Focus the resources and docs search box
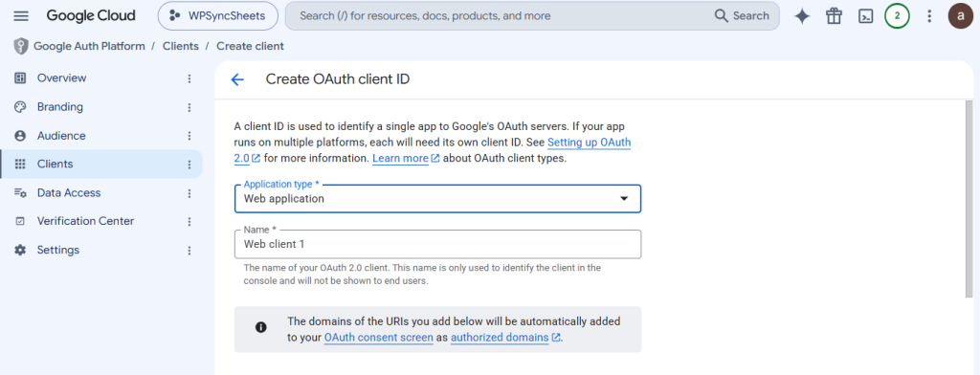This screenshot has height=375, width=980. tap(500, 15)
